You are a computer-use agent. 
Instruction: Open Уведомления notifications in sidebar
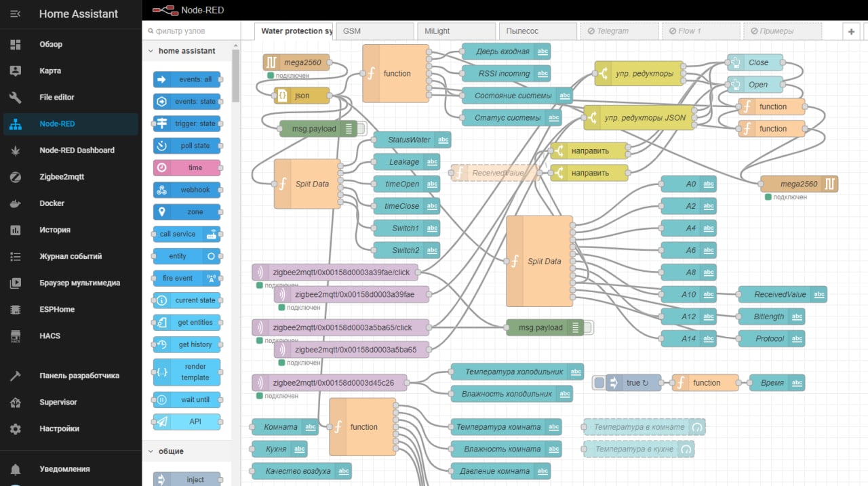[x=71, y=468]
